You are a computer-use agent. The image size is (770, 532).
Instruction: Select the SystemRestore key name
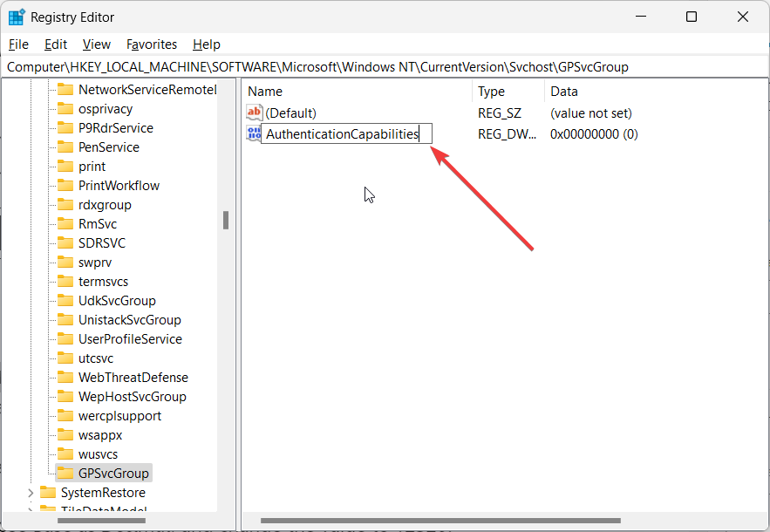[x=103, y=492]
